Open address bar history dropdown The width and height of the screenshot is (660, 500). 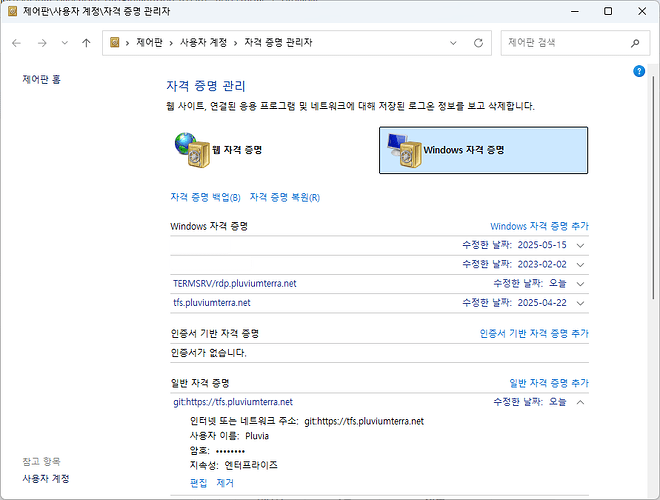pyautogui.click(x=453, y=43)
